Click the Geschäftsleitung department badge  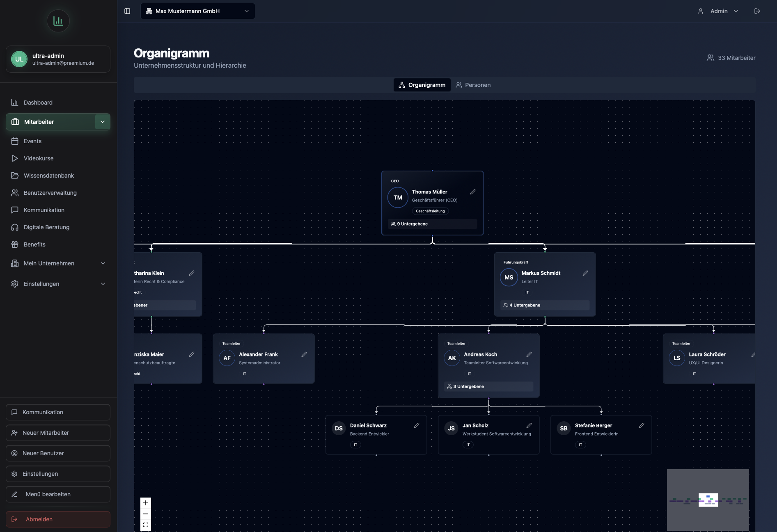click(x=430, y=211)
